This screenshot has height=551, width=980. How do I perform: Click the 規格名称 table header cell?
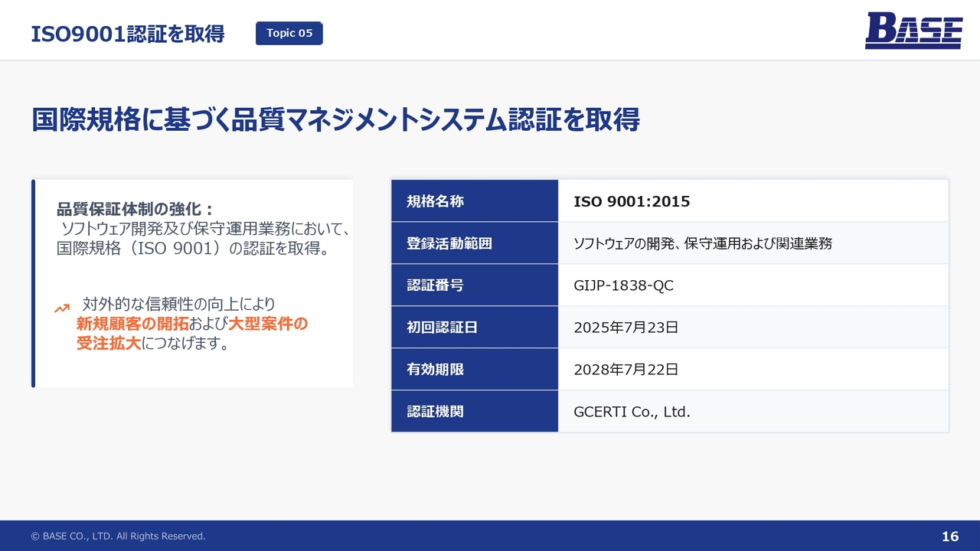tap(435, 202)
